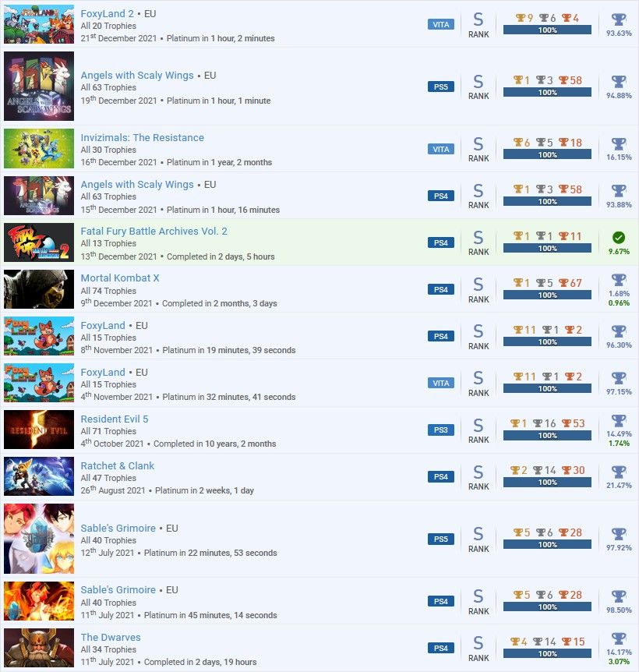
Task: Click the Ratchet & Clank cover thumbnail
Action: 39,476
